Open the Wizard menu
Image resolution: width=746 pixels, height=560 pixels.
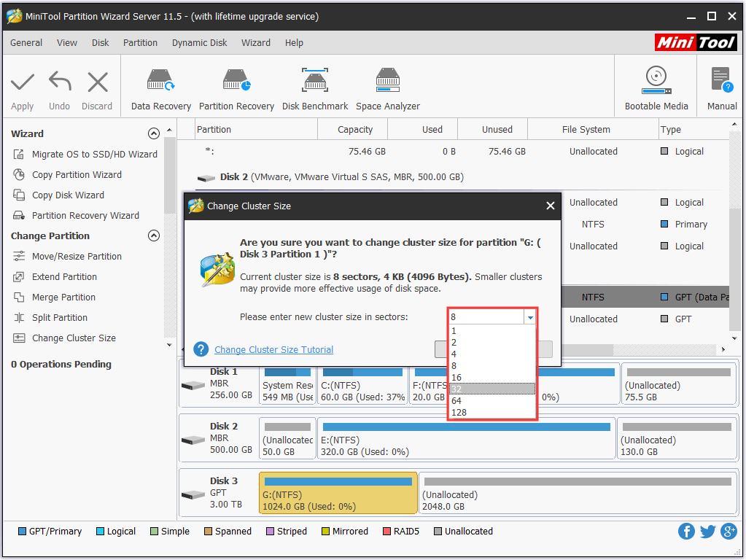[256, 43]
